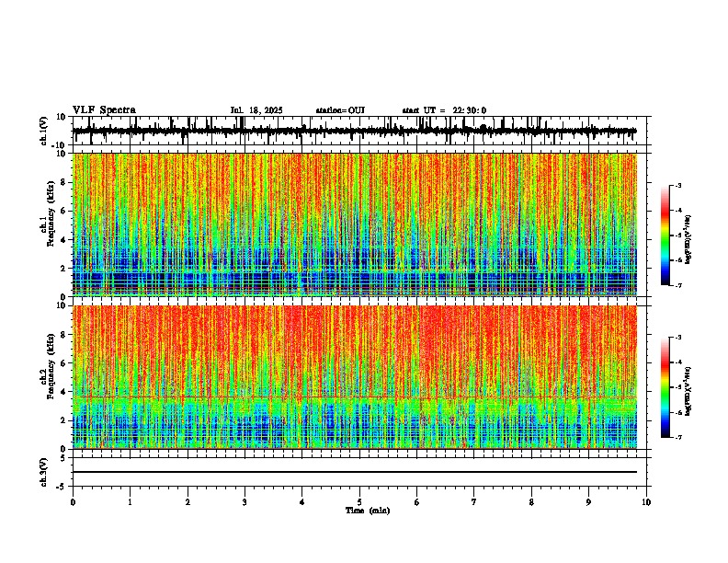
Task: Click time axis tick label "3"
Action: coord(245,502)
